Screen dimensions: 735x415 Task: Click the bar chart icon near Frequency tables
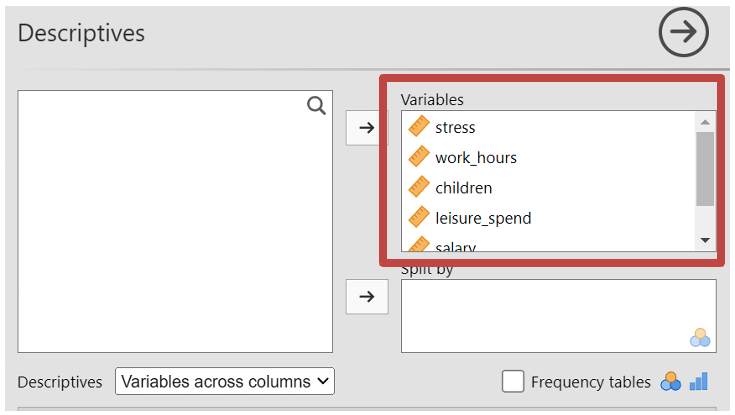(x=698, y=381)
